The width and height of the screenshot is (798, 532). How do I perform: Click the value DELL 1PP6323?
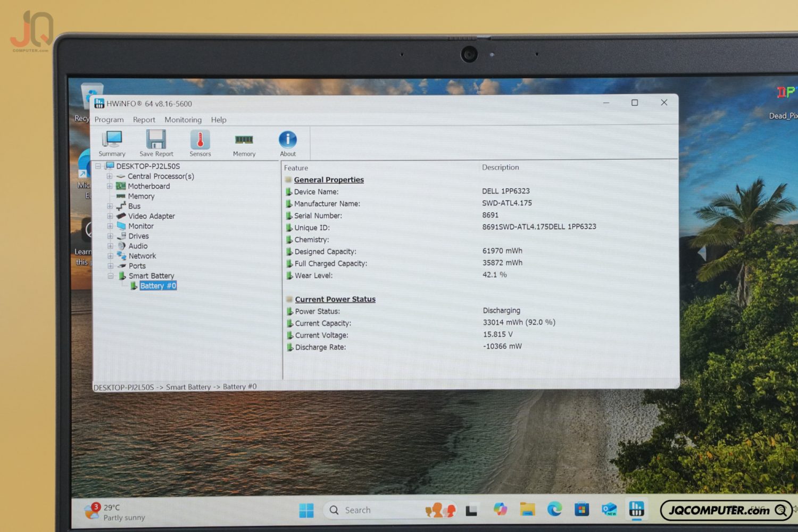tap(506, 191)
